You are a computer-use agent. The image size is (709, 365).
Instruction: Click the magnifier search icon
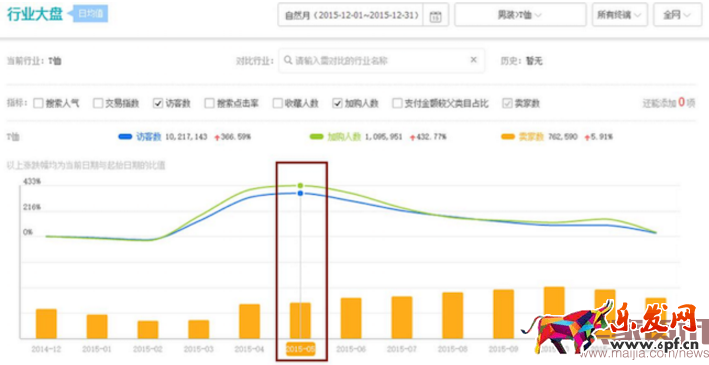pyautogui.click(x=288, y=60)
